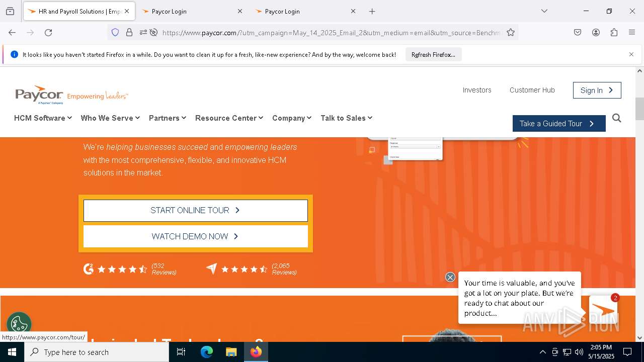Close the second Paycor Login tab
Image resolution: width=644 pixels, height=362 pixels.
point(240,11)
